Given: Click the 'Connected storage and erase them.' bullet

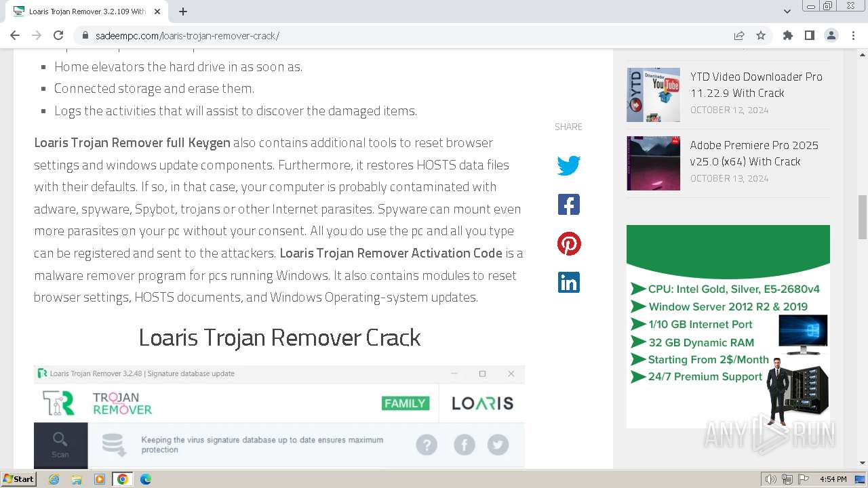Looking at the screenshot, I should [x=154, y=89].
